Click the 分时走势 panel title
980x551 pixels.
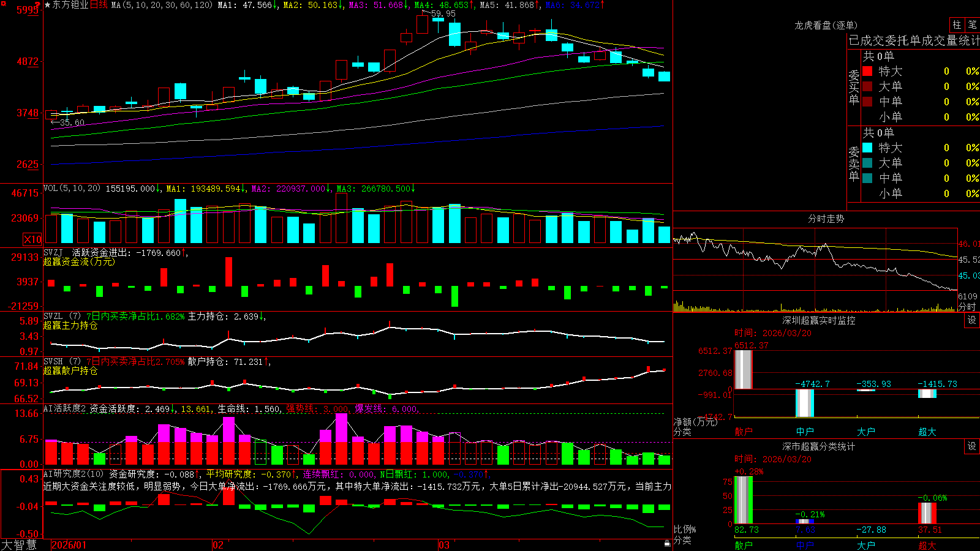point(826,219)
